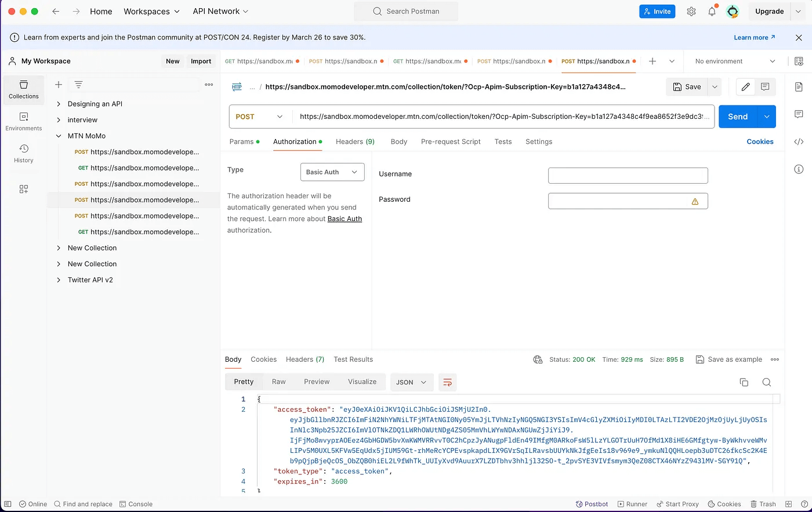Open the Collections sidebar panel
This screenshot has width=812, height=512.
point(24,89)
